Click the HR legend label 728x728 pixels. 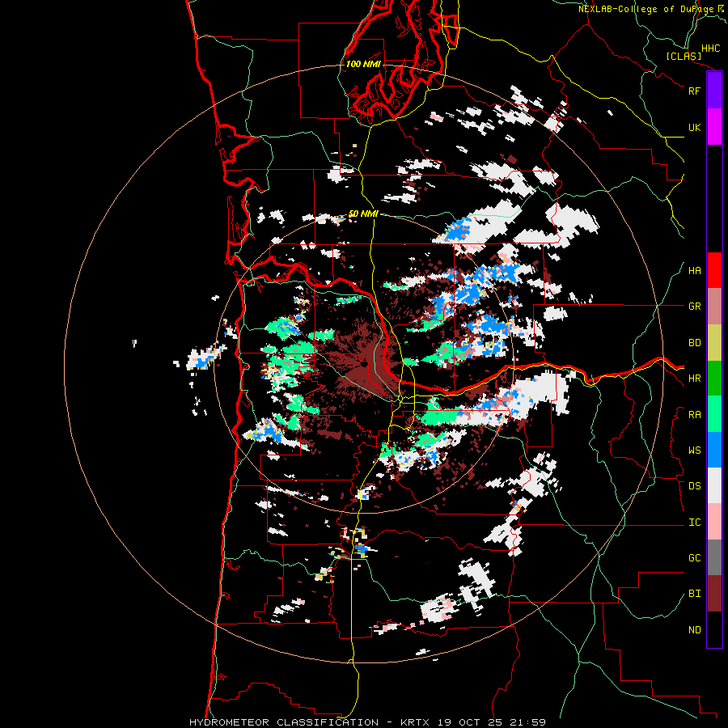point(694,379)
